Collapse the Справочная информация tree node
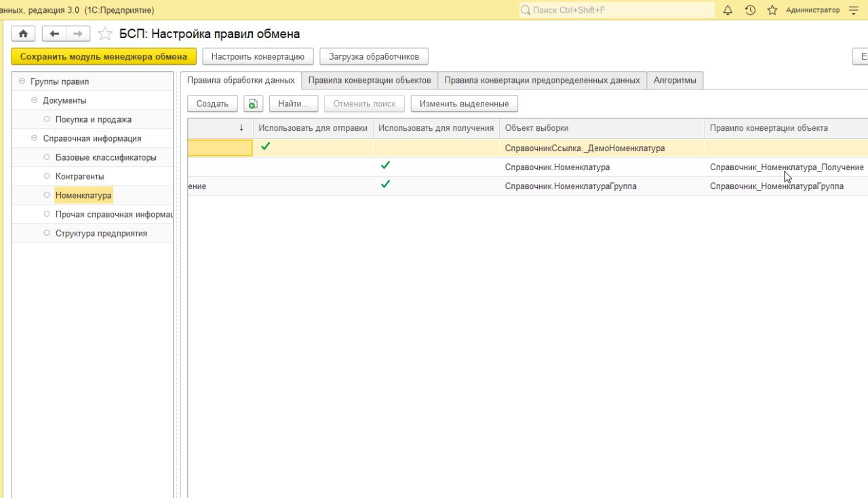 click(x=34, y=138)
